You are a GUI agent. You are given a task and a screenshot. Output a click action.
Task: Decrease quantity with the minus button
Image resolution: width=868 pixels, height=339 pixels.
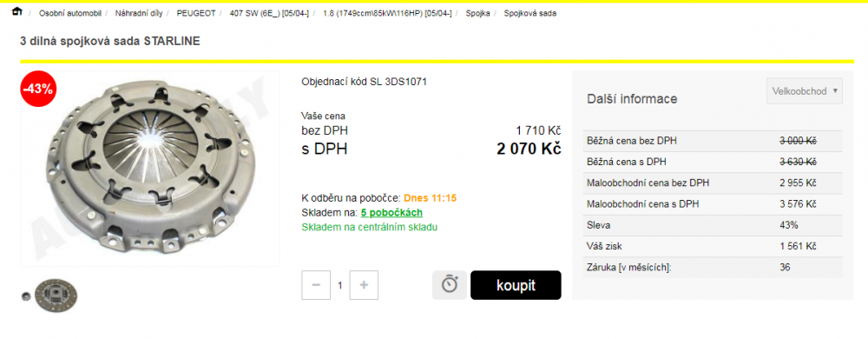(316, 285)
